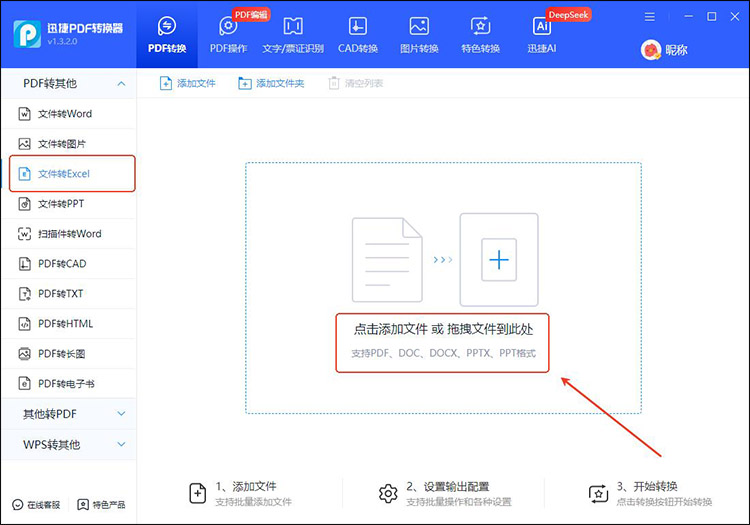Click the 3、开始转换 label
The width and height of the screenshot is (750, 525).
[x=647, y=487]
